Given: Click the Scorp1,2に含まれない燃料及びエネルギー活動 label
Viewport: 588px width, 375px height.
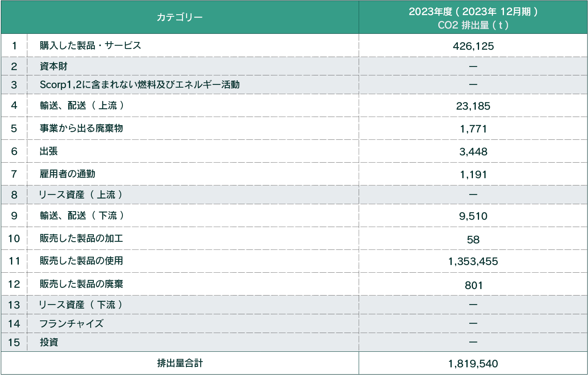Looking at the screenshot, I should tap(140, 84).
